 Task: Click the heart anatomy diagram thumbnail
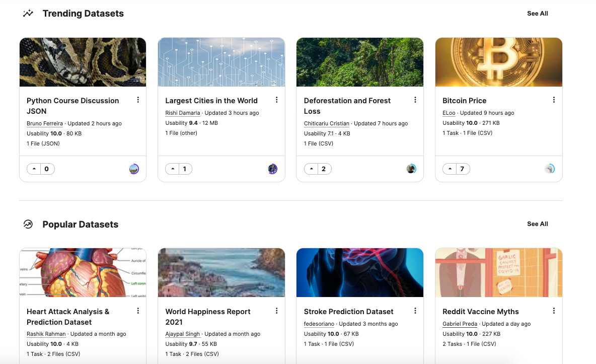pos(83,273)
